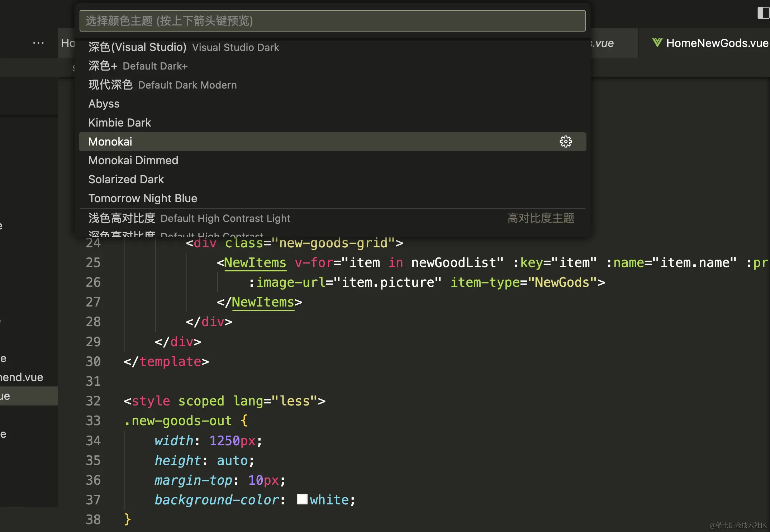Image resolution: width=770 pixels, height=532 pixels.
Task: Click the white color swatch on line 37
Action: (x=302, y=499)
